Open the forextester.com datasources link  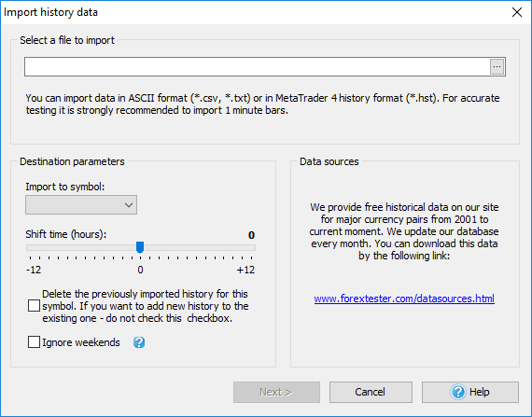pos(404,299)
